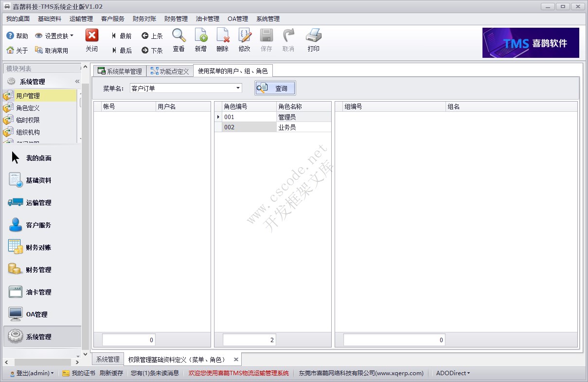Select 角色定义 in module list
This screenshot has height=382, width=588.
[x=40, y=108]
